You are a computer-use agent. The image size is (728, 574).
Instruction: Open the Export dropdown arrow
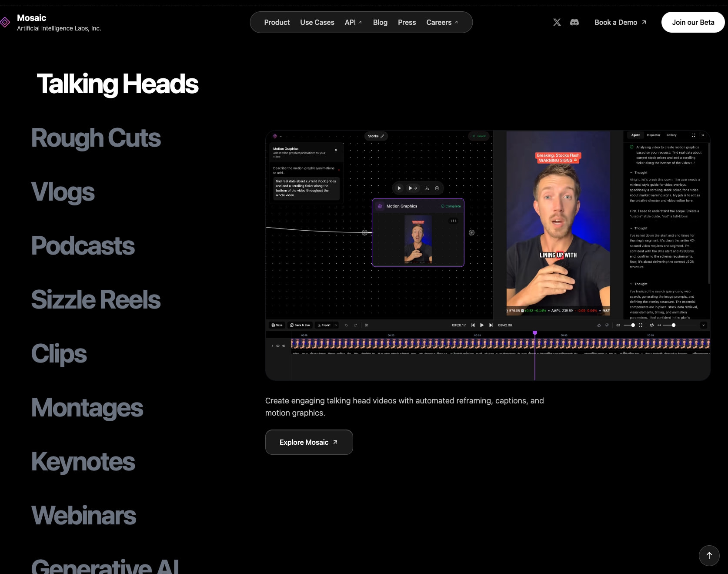(x=336, y=325)
